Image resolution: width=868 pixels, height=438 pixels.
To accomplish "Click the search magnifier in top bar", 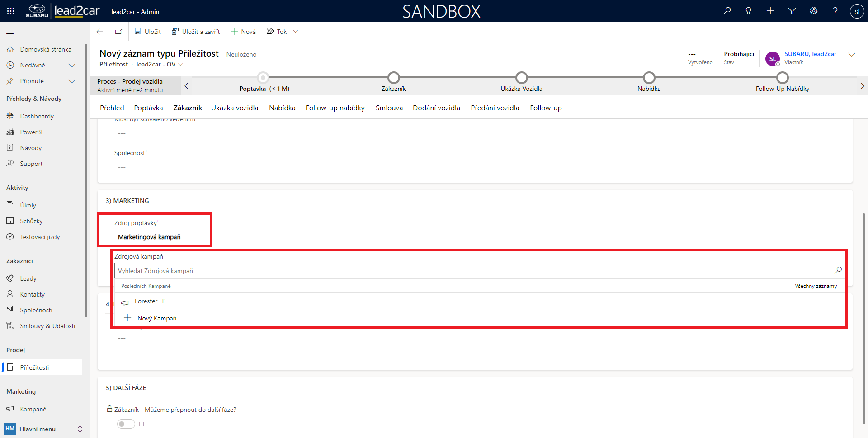I will (x=727, y=11).
